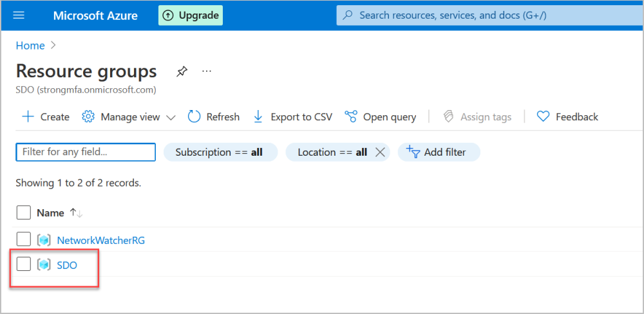Check the NetworkWatcherRG row checkbox
The width and height of the screenshot is (644, 314).
click(23, 240)
